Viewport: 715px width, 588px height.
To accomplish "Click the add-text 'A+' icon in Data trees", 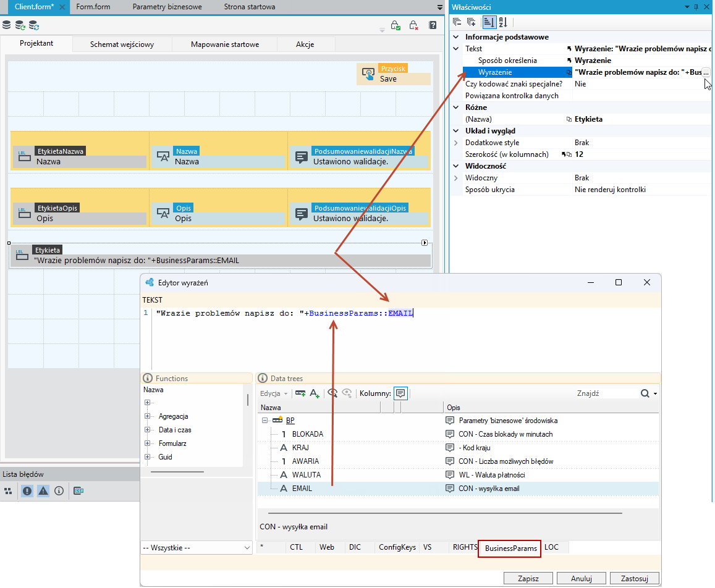I will [x=315, y=393].
